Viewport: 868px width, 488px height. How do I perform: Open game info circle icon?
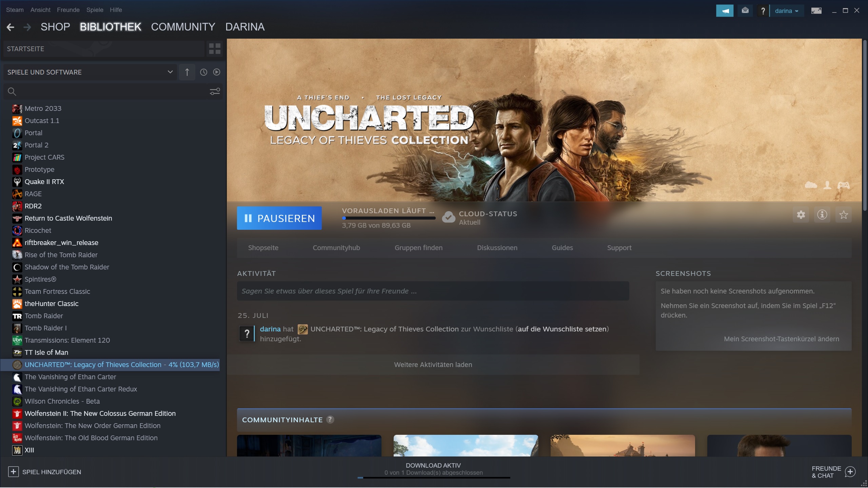click(x=822, y=215)
